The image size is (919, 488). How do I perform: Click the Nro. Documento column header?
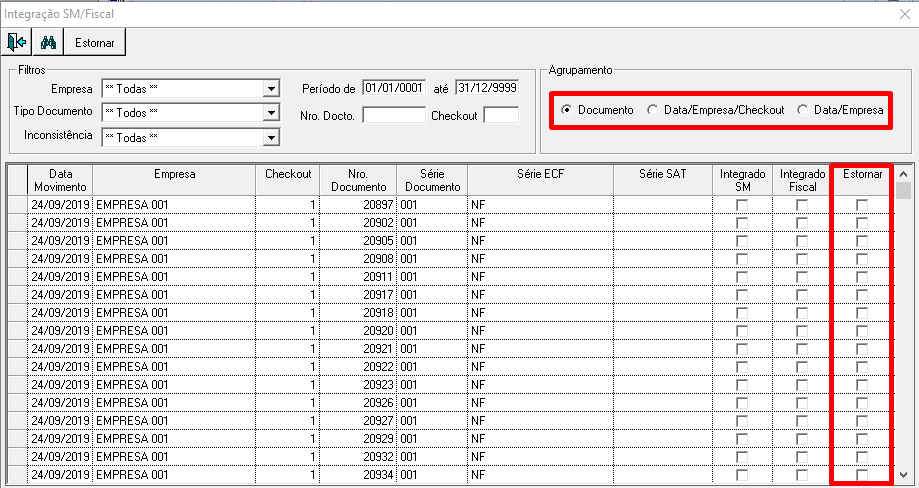(x=359, y=180)
